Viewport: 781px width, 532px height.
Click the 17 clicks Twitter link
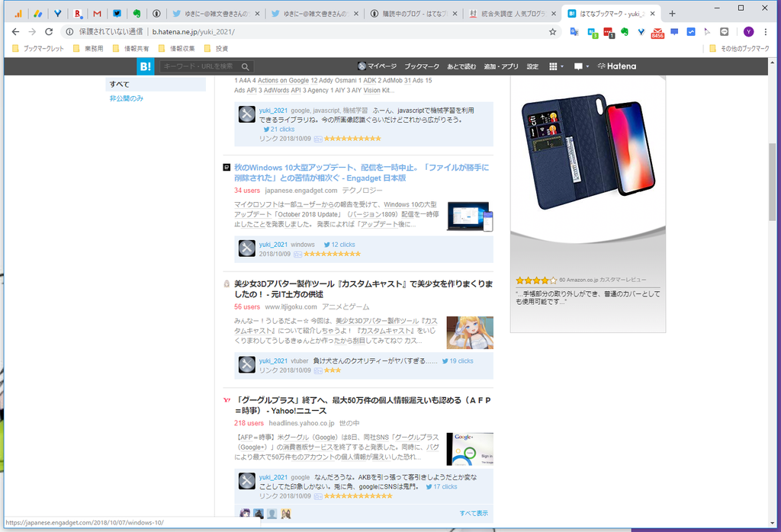pyautogui.click(x=442, y=487)
